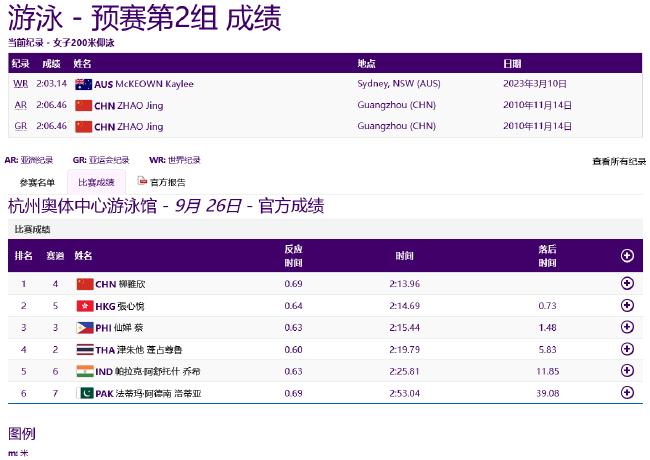Open AUS McKEOWN Kaylee athlete name
Image resolution: width=650 pixels, height=460 pixels.
(x=144, y=84)
